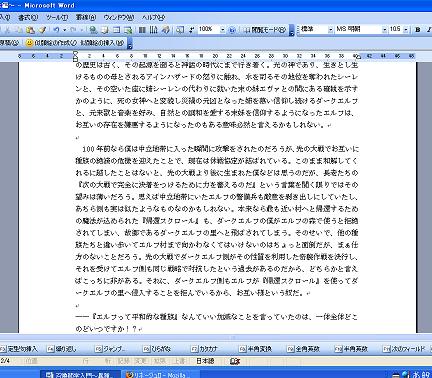
Task: Click the Format Painter brush icon
Action: coord(42,30)
